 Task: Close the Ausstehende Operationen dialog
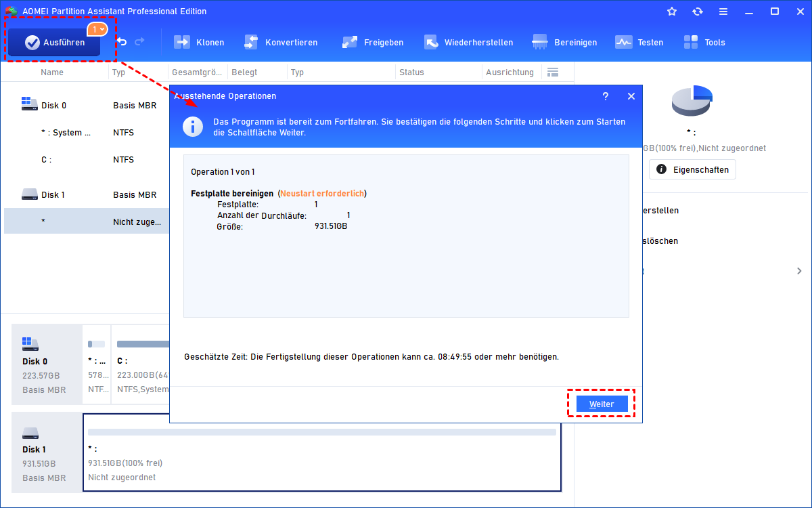point(631,96)
